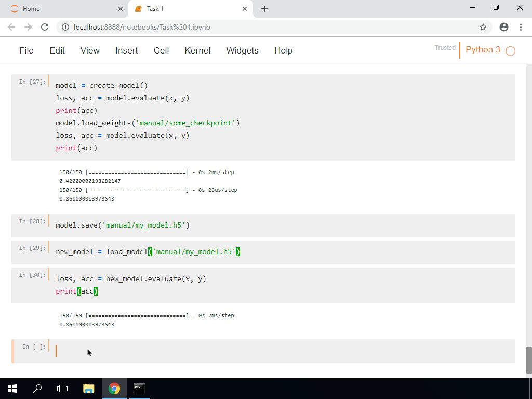Open taskbar search magnifier
Image resolution: width=532 pixels, height=399 pixels.
tap(37, 389)
